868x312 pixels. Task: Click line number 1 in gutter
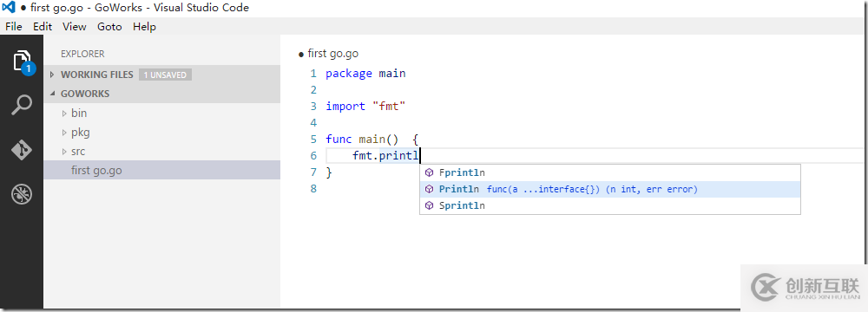tap(313, 74)
